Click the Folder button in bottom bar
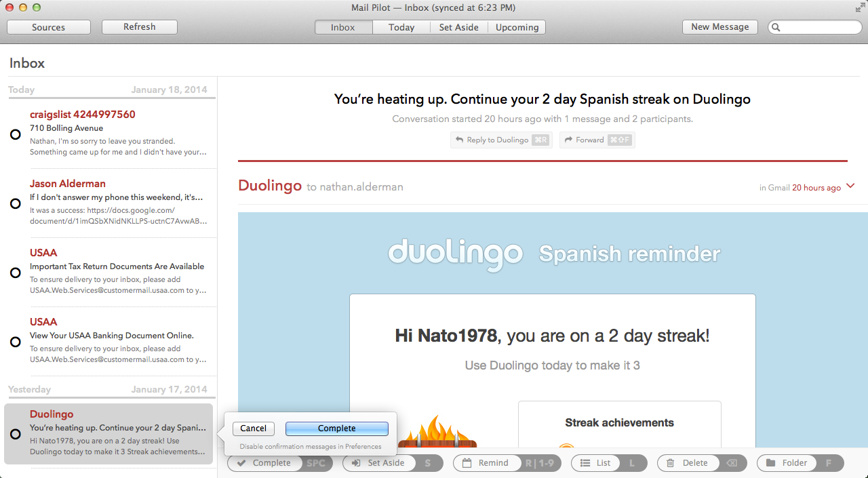 point(800,463)
